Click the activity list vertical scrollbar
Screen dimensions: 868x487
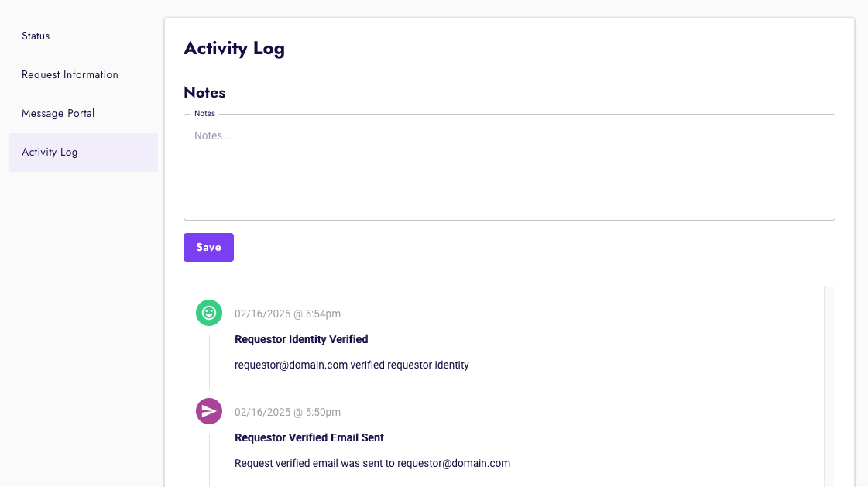click(x=829, y=386)
